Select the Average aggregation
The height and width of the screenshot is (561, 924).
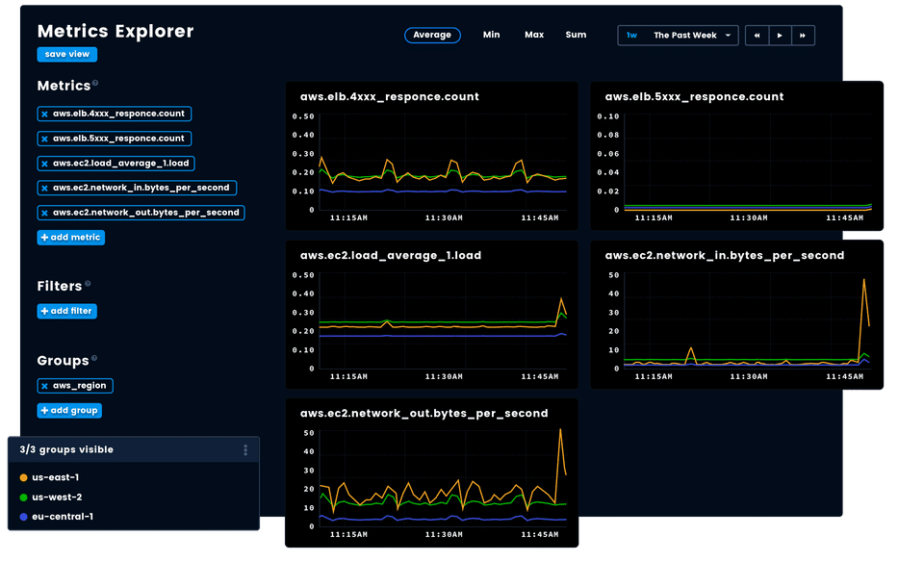click(x=432, y=36)
